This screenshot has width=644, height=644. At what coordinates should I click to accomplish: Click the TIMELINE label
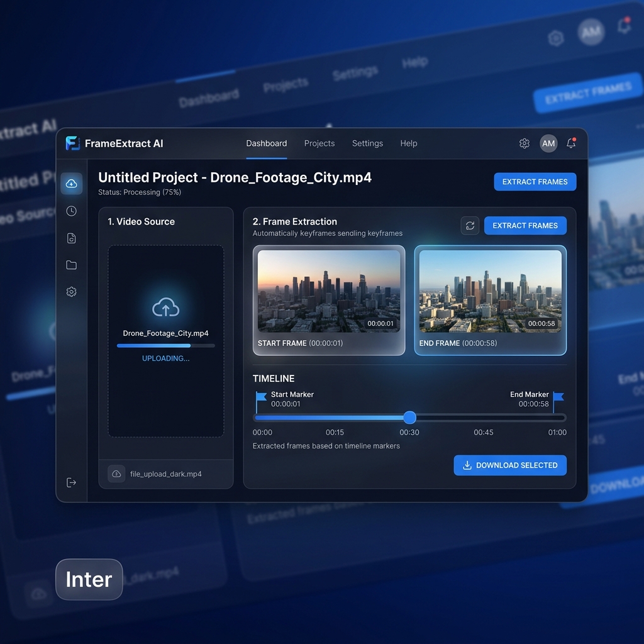click(x=274, y=379)
